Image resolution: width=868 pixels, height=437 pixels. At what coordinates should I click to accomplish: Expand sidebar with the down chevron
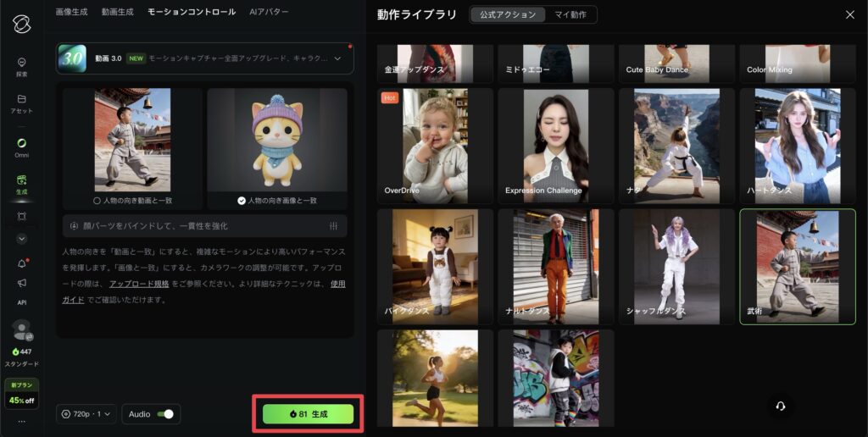(x=21, y=239)
